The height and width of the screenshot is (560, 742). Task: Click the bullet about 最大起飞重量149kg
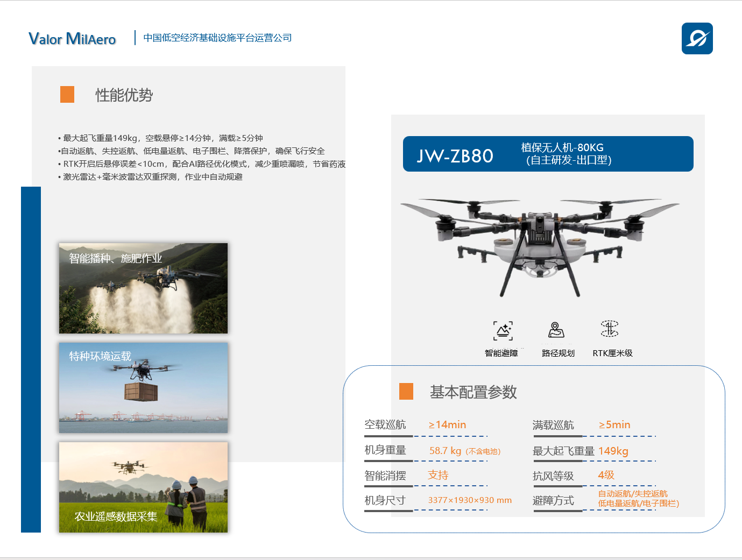[x=160, y=138]
